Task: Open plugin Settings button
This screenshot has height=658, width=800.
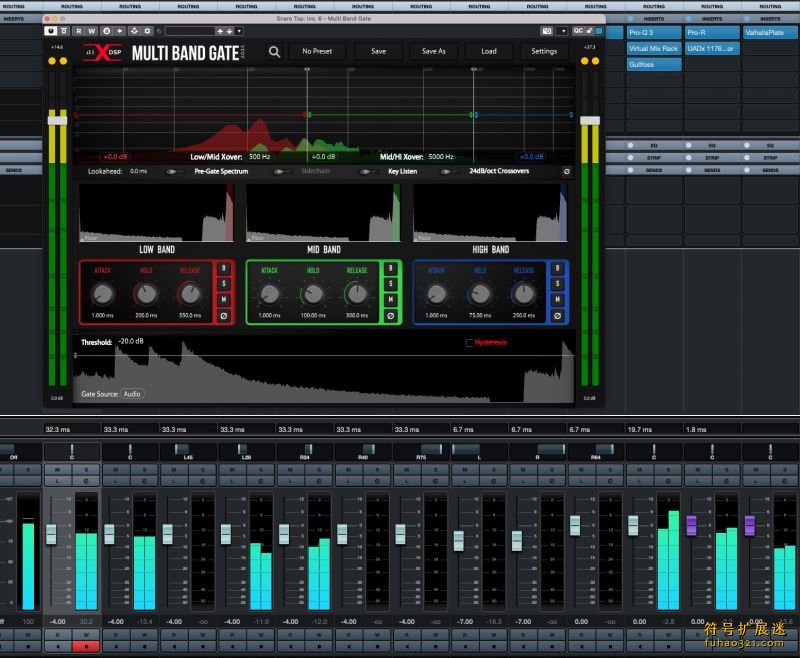Action: pyautogui.click(x=544, y=52)
